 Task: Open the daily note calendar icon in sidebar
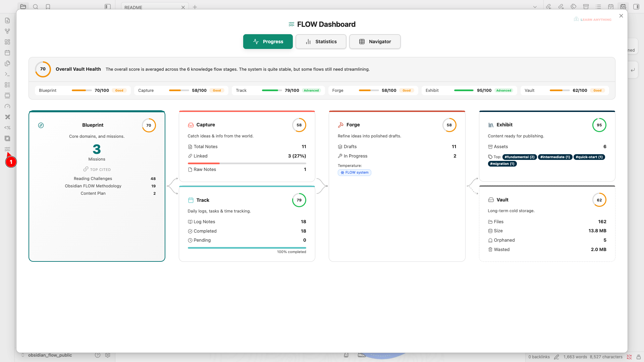(x=7, y=53)
